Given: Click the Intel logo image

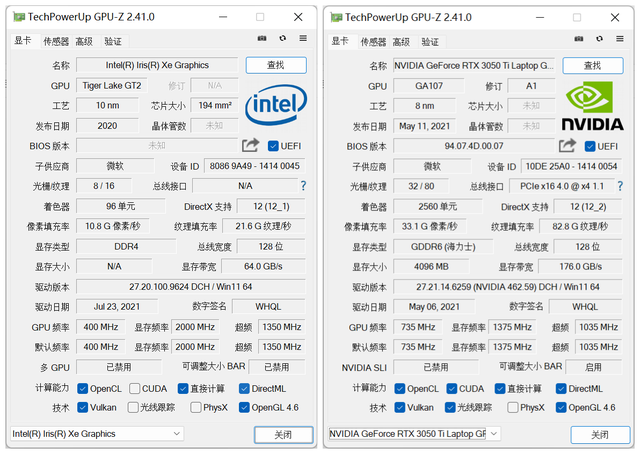Looking at the screenshot, I should tap(276, 105).
